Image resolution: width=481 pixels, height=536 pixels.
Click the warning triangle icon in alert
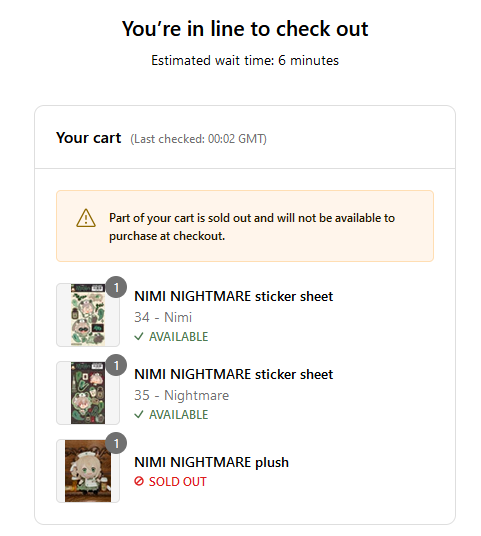86,218
